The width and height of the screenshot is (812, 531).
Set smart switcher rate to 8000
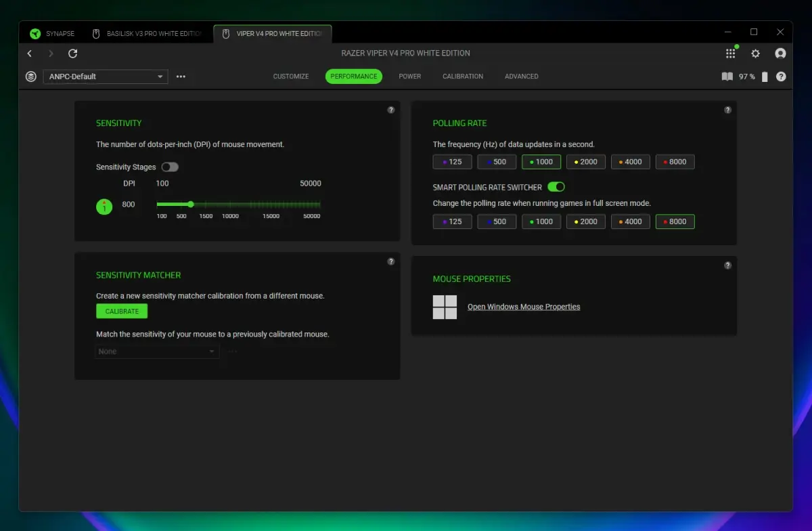675,221
